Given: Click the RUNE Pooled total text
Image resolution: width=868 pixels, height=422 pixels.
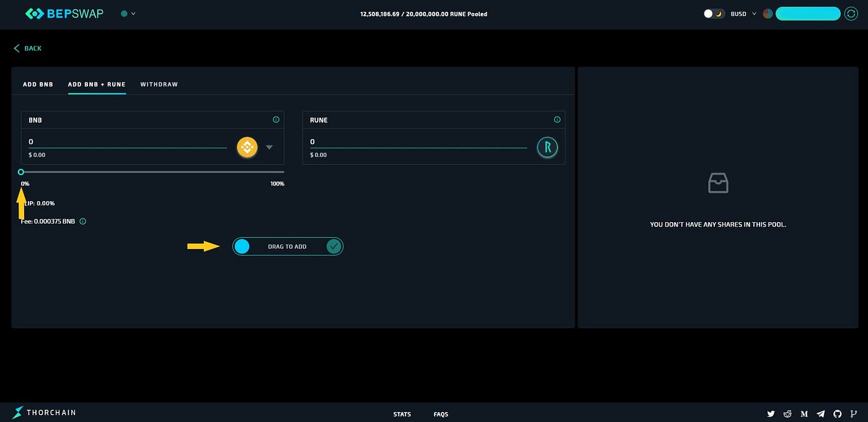Looking at the screenshot, I should tap(423, 14).
